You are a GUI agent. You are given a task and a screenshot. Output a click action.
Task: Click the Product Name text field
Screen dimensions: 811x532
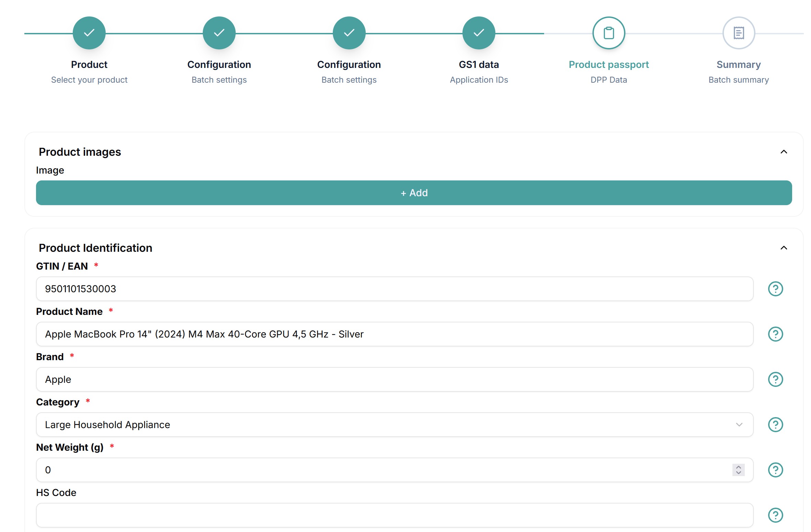pyautogui.click(x=395, y=334)
